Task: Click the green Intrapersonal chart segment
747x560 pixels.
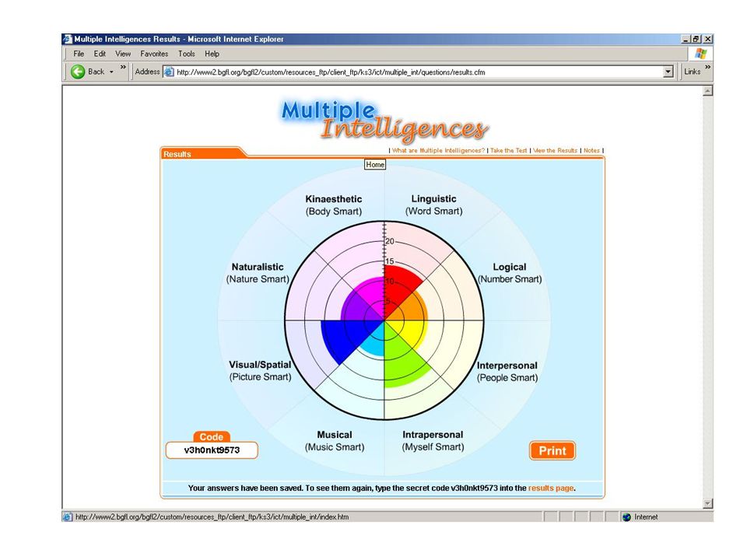Action: click(399, 362)
